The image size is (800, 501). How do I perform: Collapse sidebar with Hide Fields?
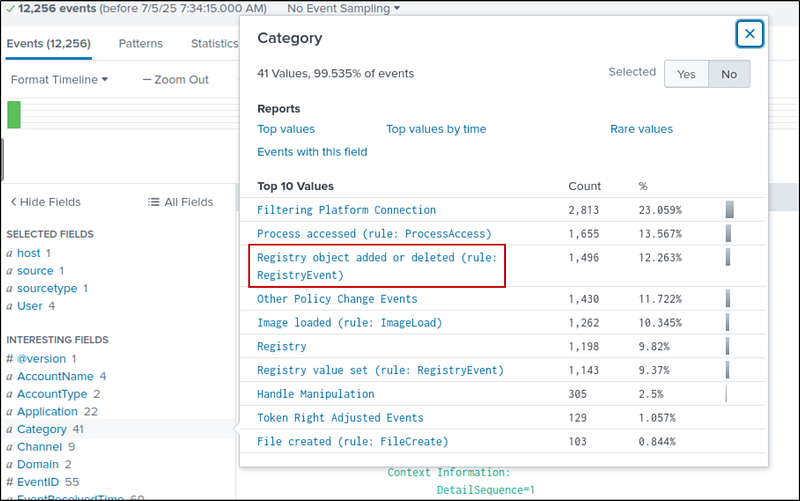click(45, 202)
